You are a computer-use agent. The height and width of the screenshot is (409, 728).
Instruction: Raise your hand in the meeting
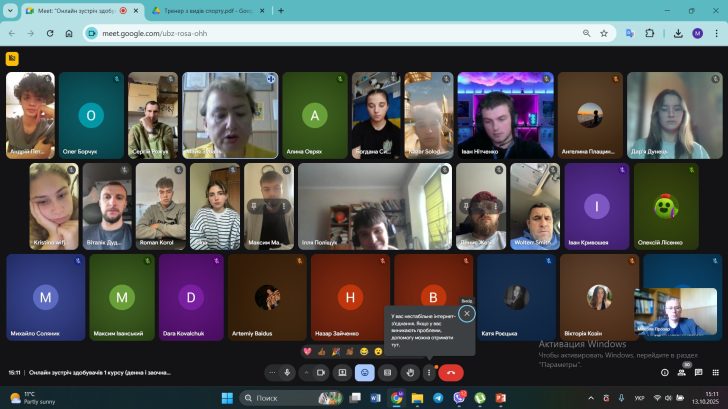tap(410, 372)
